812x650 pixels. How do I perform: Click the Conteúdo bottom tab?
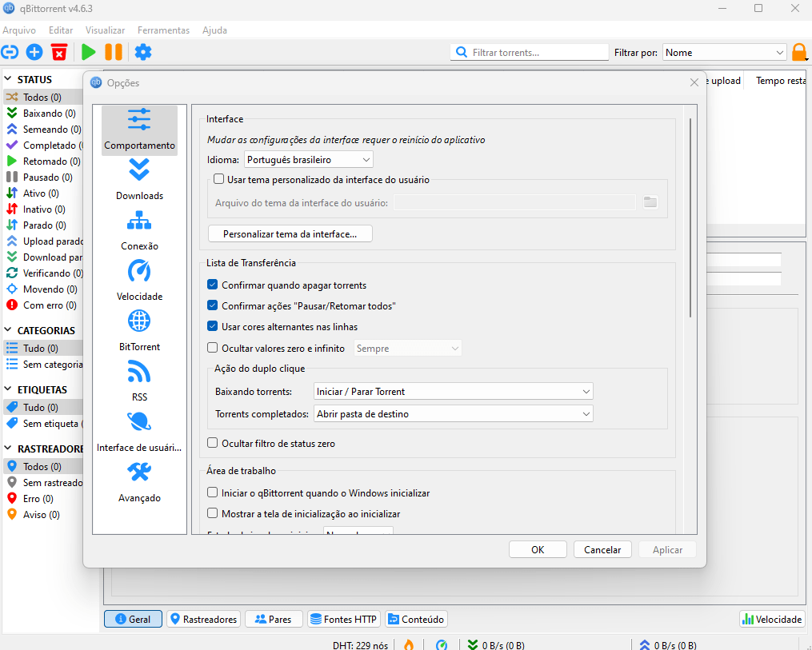click(x=416, y=619)
